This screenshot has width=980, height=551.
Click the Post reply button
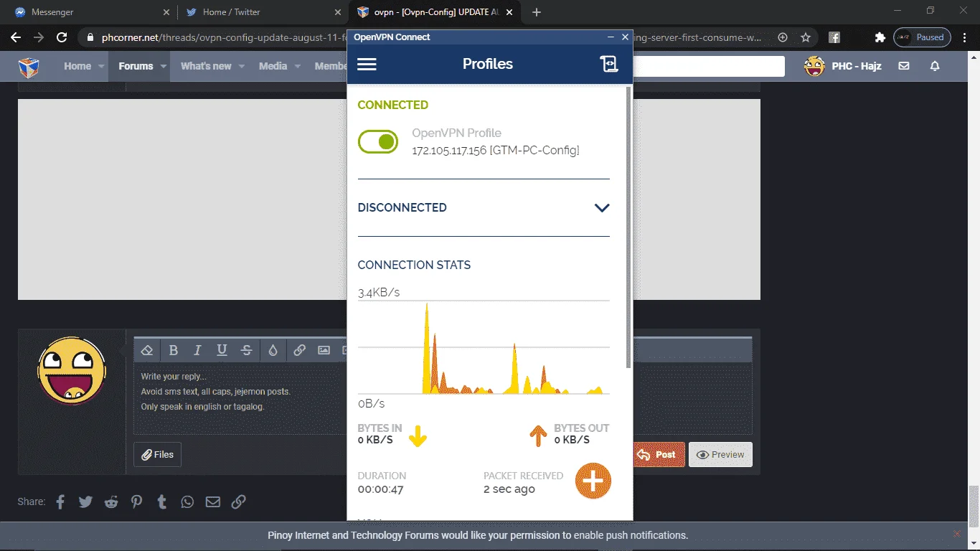click(658, 455)
